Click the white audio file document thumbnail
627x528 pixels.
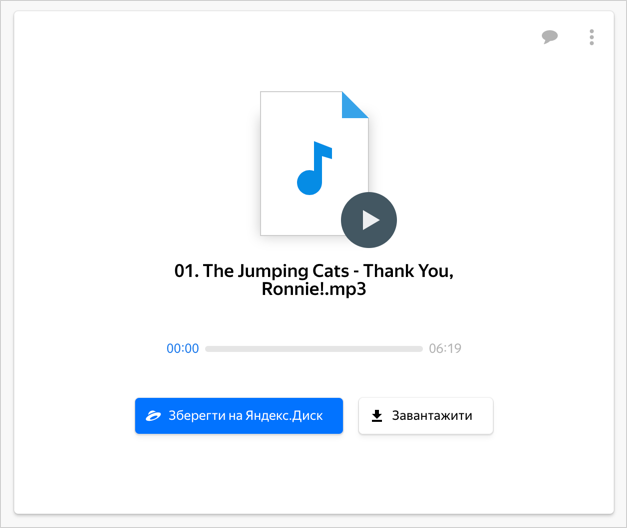[x=314, y=163]
